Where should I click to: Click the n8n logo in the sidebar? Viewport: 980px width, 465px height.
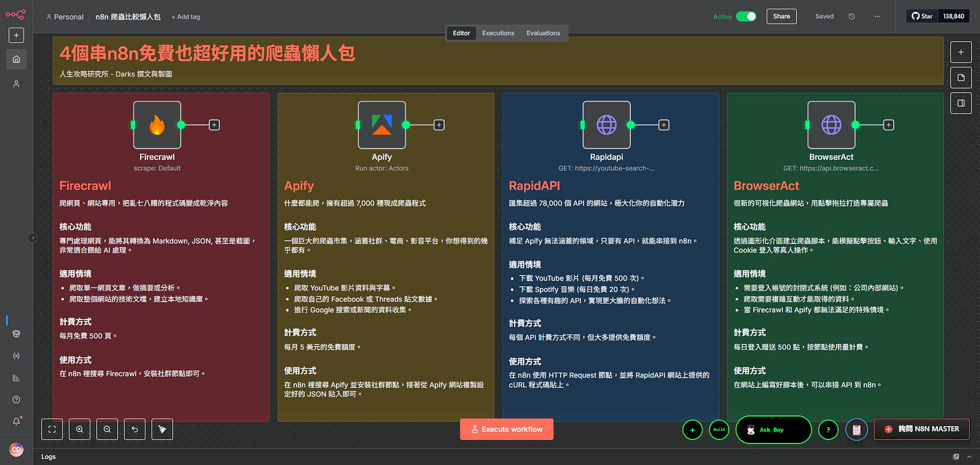[x=16, y=14]
